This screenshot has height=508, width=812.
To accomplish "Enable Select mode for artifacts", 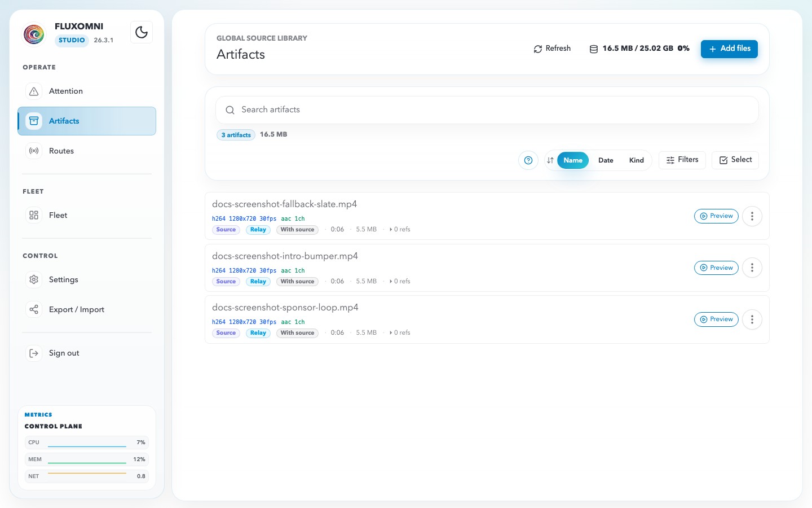I will tap(735, 160).
